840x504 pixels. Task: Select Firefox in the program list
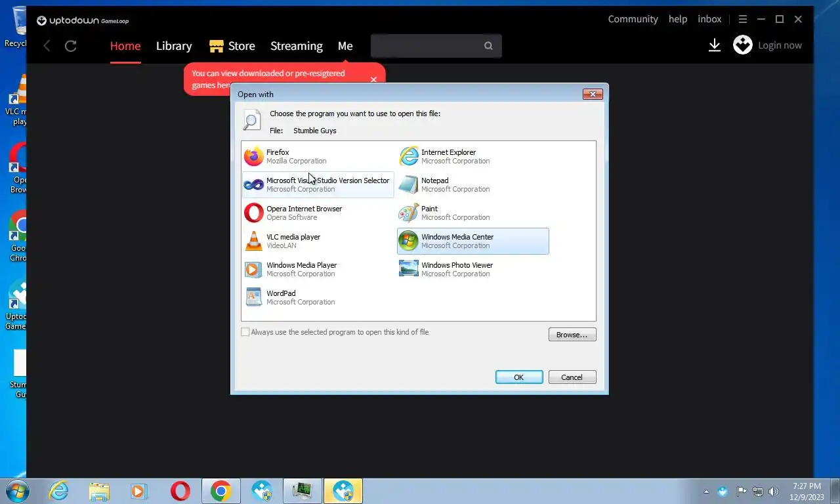click(318, 156)
